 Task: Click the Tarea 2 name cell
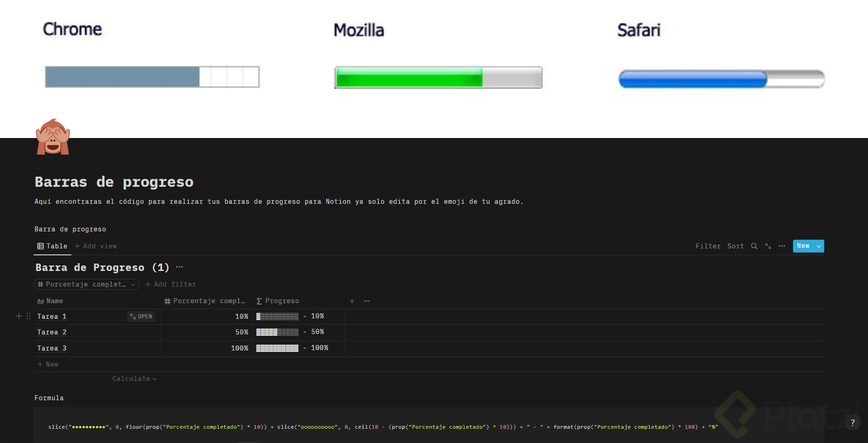(x=52, y=332)
